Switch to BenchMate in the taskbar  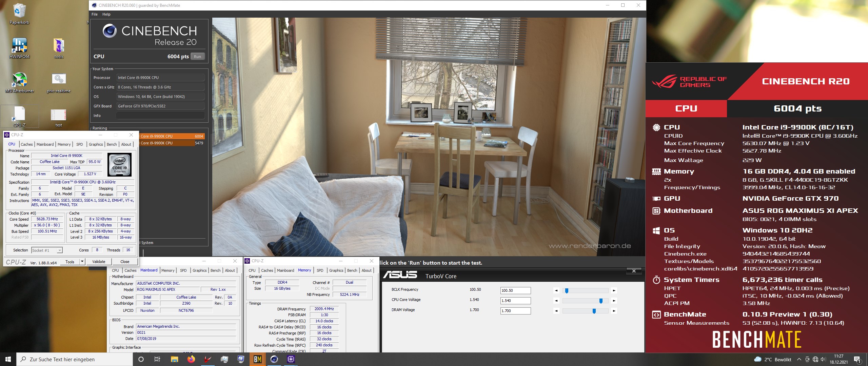click(257, 359)
